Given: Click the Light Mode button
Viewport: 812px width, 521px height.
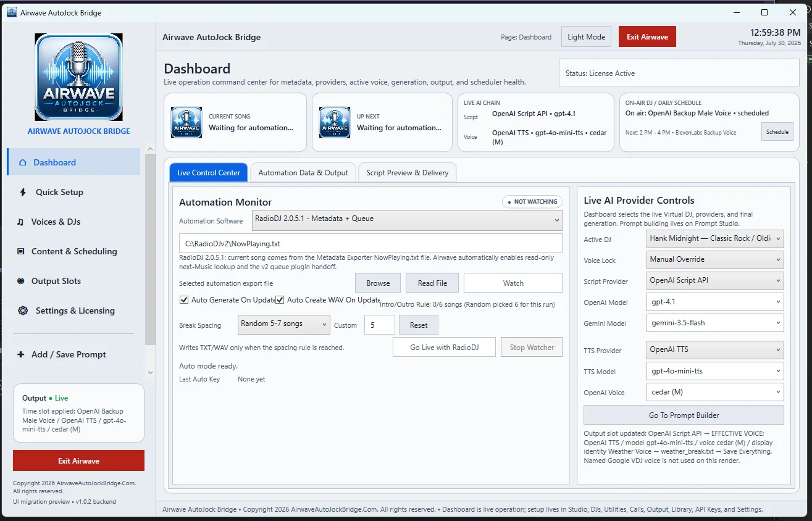Looking at the screenshot, I should pos(587,37).
